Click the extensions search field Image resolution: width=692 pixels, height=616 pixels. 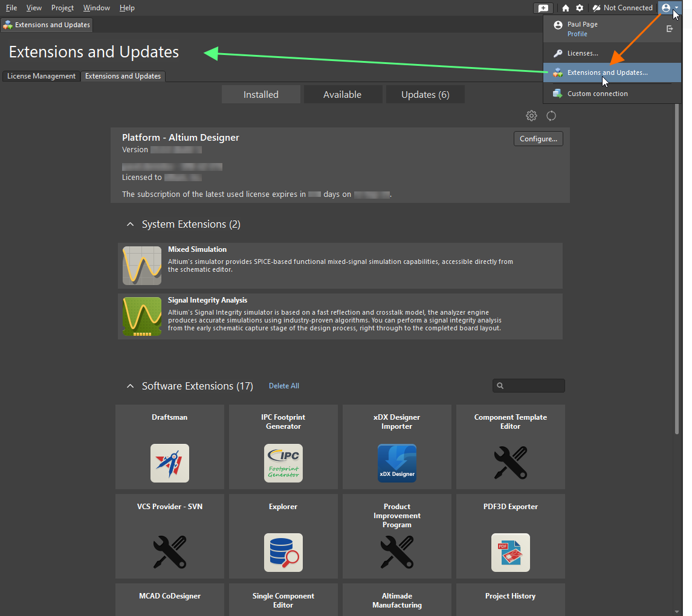(x=528, y=385)
